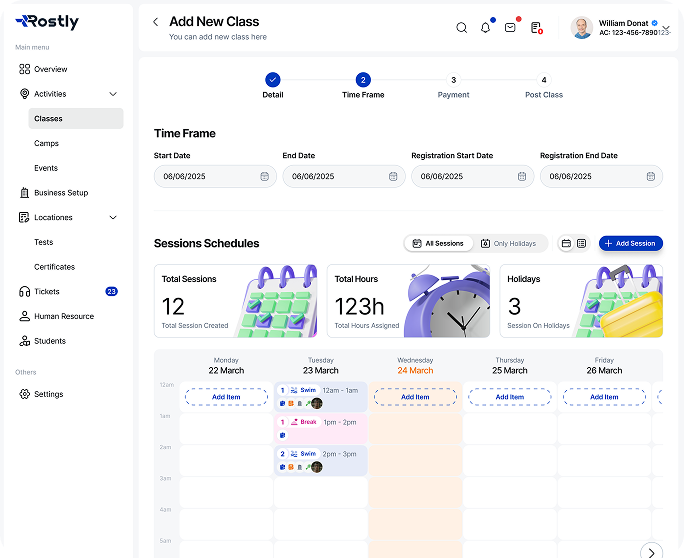Select the pink Break session on Tuesday
Image resolution: width=684 pixels, height=558 pixels.
(321, 428)
